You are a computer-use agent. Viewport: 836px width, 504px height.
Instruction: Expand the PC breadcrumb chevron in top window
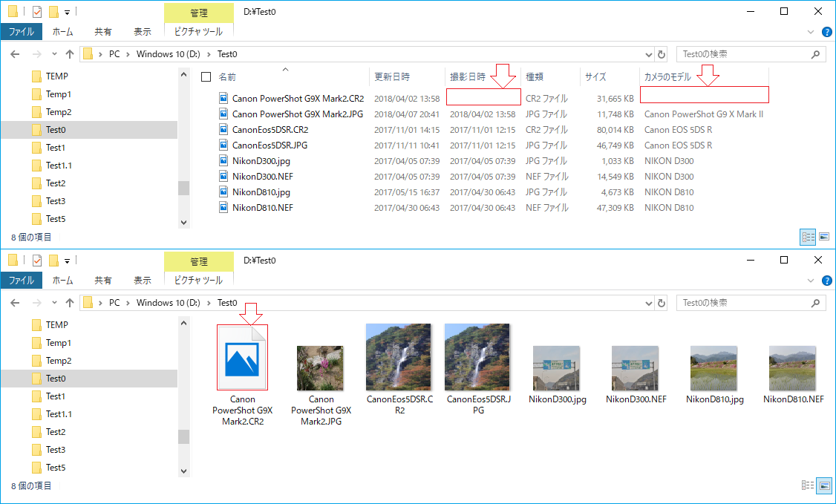pos(128,54)
